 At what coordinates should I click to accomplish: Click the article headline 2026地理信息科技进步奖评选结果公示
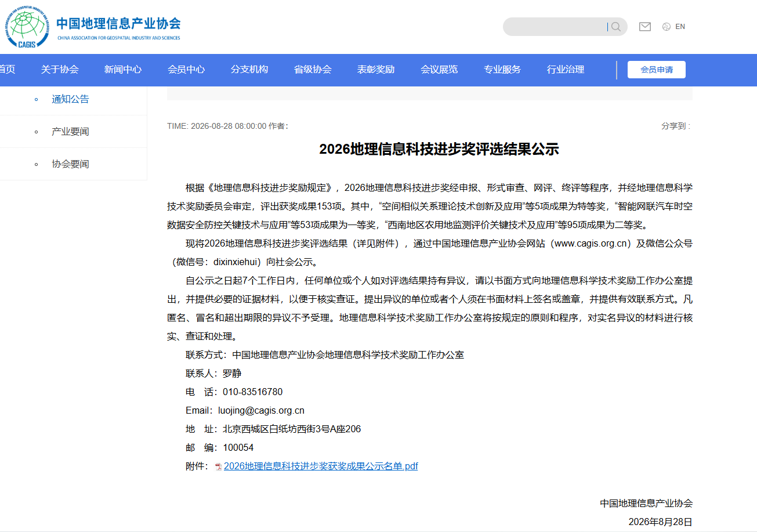pyautogui.click(x=439, y=149)
